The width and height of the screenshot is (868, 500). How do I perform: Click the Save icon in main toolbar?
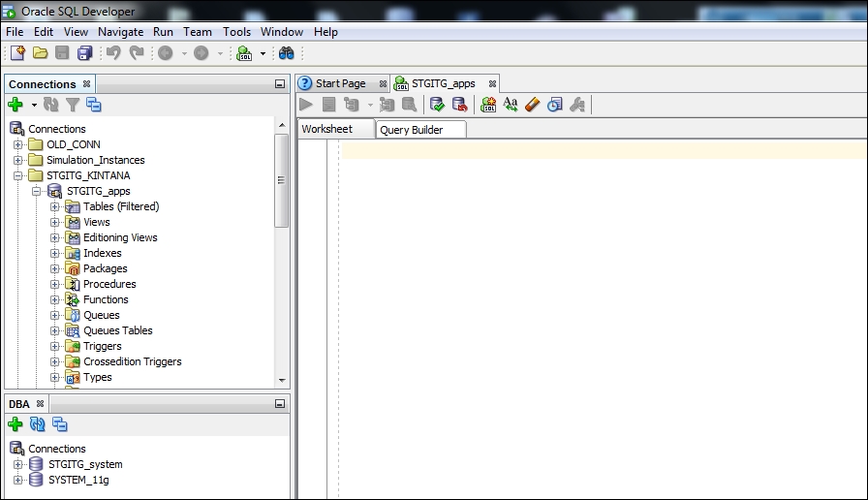click(62, 53)
